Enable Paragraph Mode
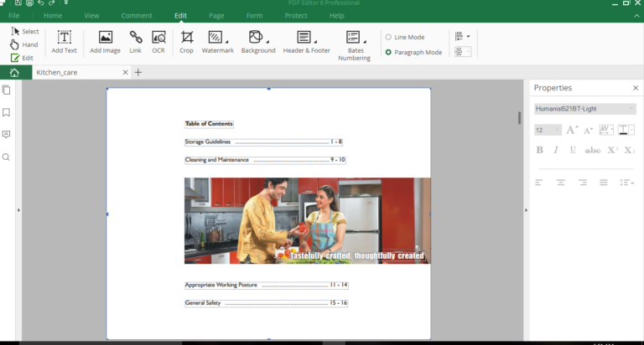 click(413, 52)
